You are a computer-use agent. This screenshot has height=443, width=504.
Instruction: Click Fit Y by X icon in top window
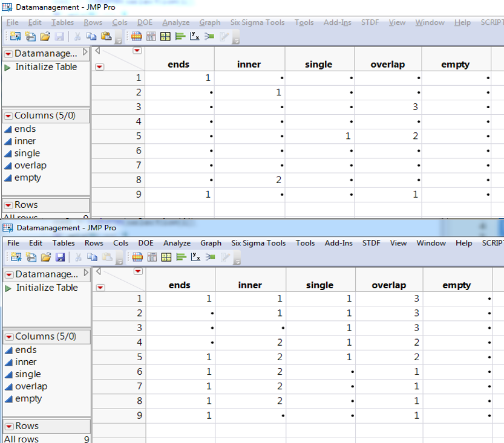tap(194, 36)
